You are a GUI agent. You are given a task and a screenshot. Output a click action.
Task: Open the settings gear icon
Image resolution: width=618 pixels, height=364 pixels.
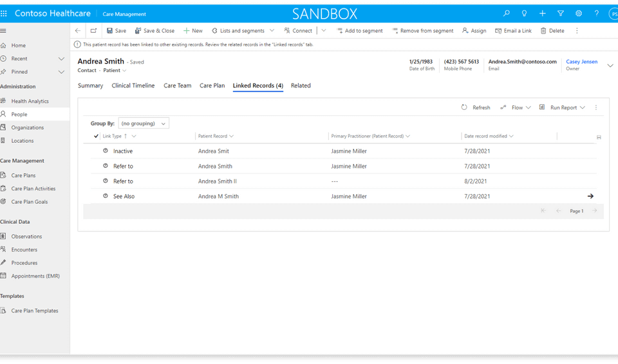(579, 14)
